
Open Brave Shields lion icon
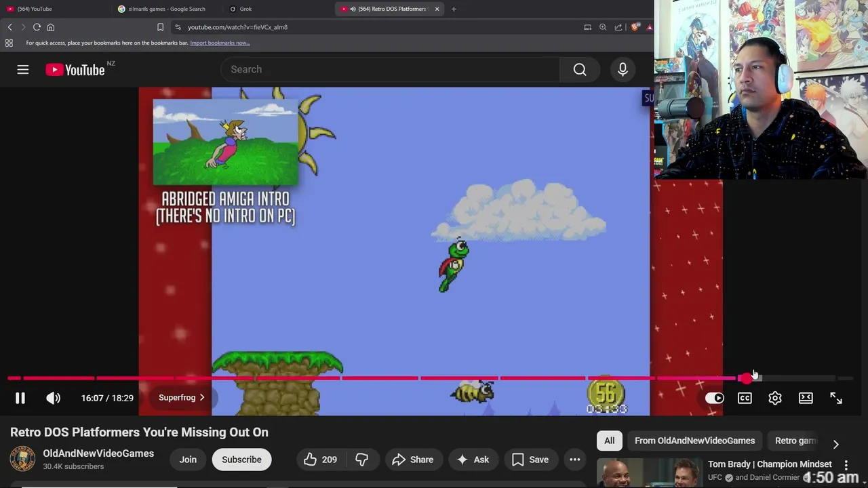[635, 27]
